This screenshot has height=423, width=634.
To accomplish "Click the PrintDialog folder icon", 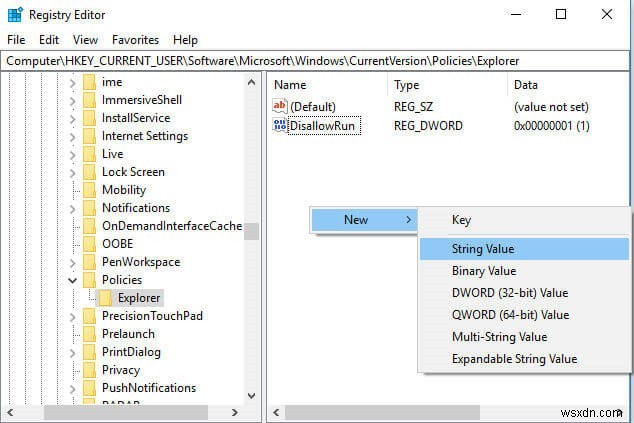I will [x=90, y=352].
